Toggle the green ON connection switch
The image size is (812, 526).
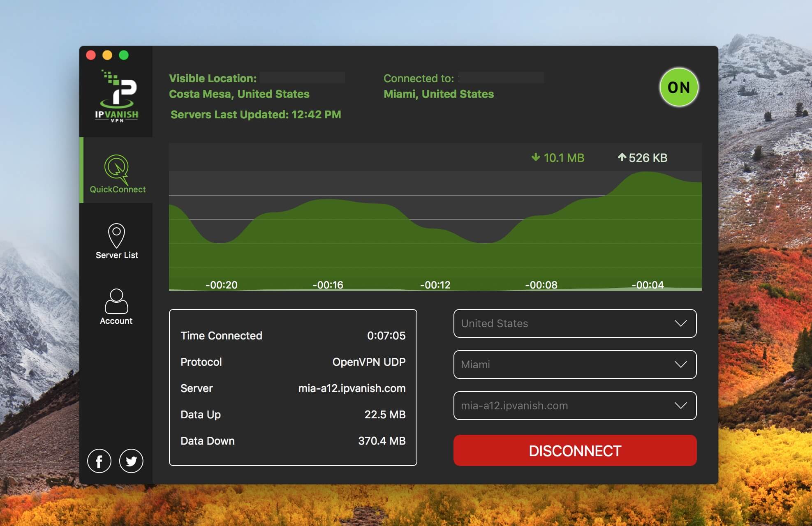[678, 88]
